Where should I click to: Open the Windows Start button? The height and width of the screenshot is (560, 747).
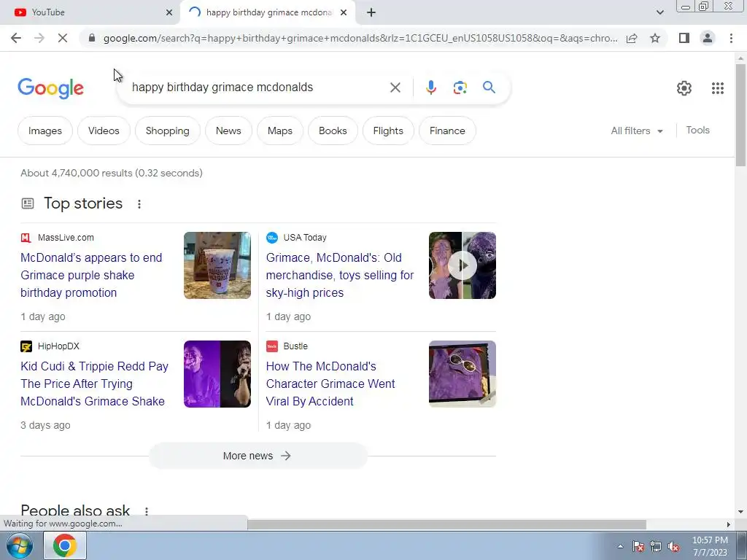(19, 545)
